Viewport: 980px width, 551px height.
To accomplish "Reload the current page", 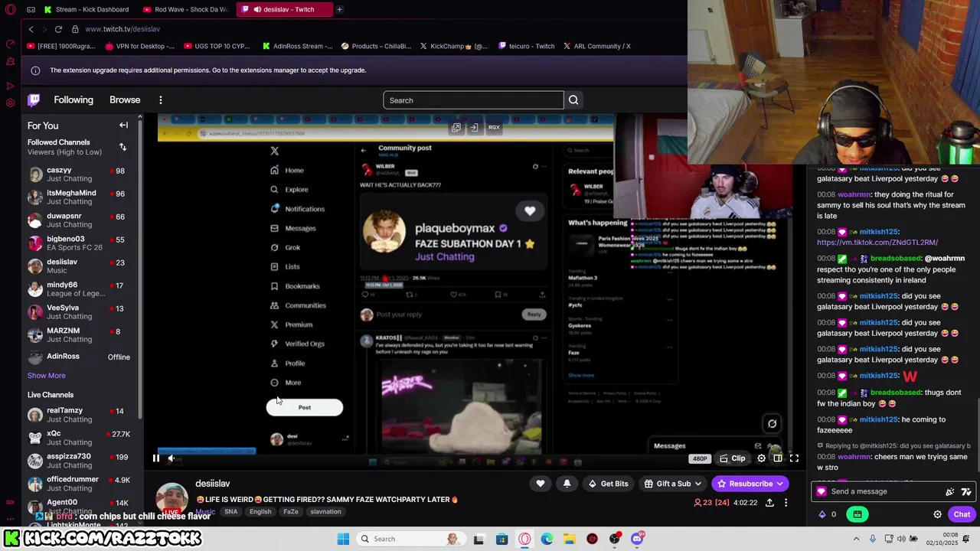I will click(59, 29).
